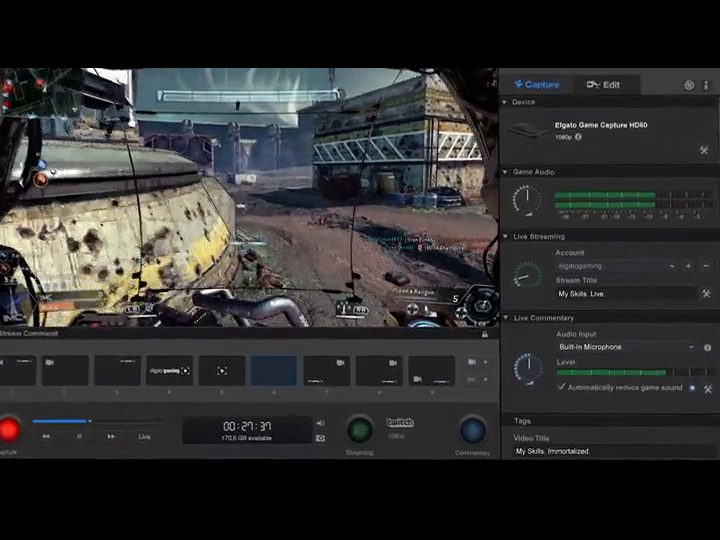Collapse the Game Audio section

coord(505,172)
